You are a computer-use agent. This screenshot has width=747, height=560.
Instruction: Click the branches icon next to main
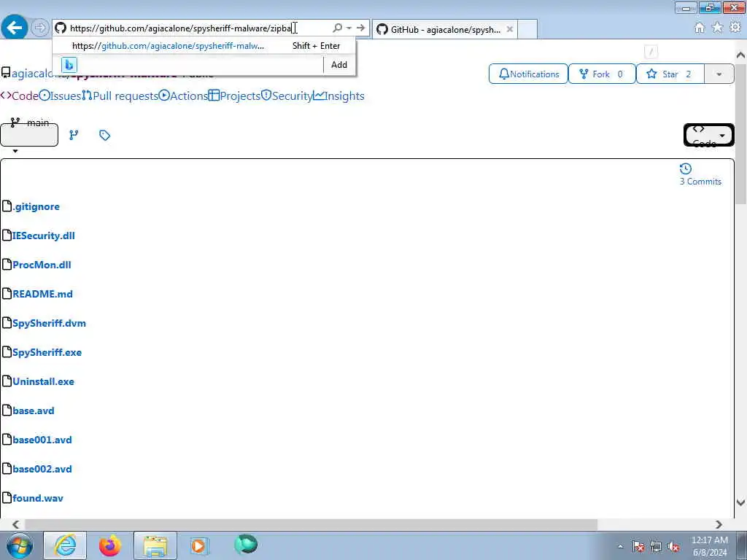(x=74, y=135)
